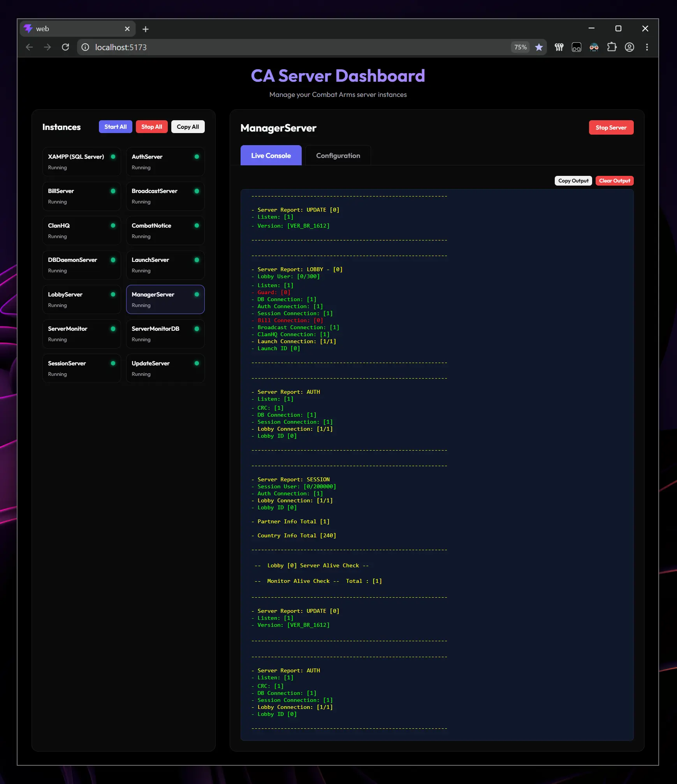Stop the ManagerServer with Stop Server
Viewport: 677px width, 784px height.
[611, 128]
